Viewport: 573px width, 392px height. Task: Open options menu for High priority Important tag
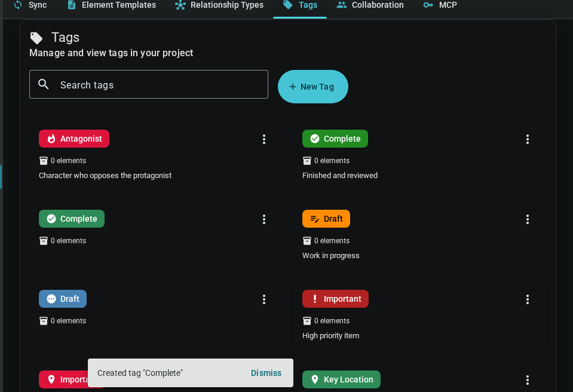click(x=528, y=299)
